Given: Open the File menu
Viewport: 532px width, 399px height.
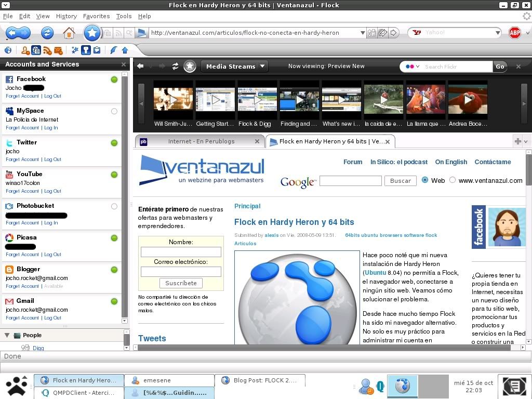Looking at the screenshot, I should tap(8, 16).
